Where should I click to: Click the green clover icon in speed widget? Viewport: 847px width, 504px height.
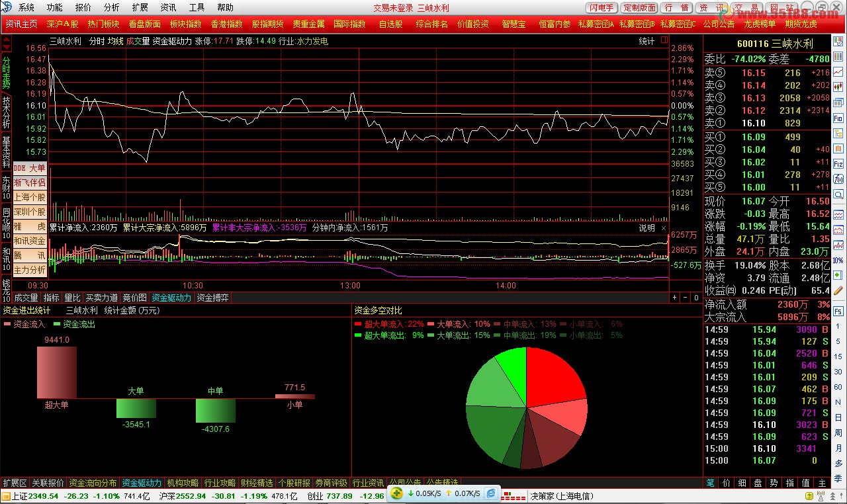tap(396, 493)
